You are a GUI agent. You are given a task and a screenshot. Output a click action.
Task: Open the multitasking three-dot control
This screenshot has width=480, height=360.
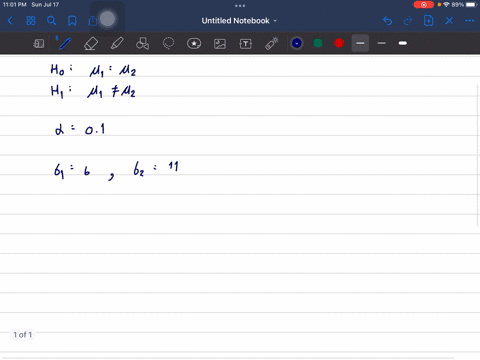[240, 6]
